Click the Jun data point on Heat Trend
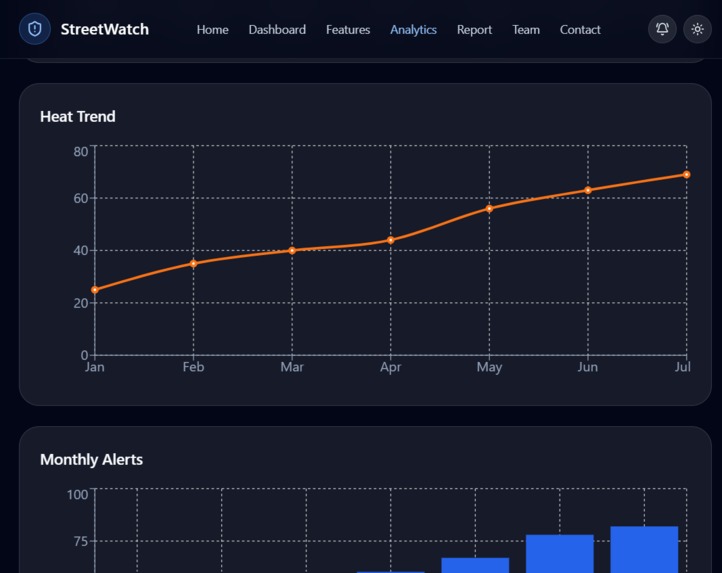 pos(588,190)
